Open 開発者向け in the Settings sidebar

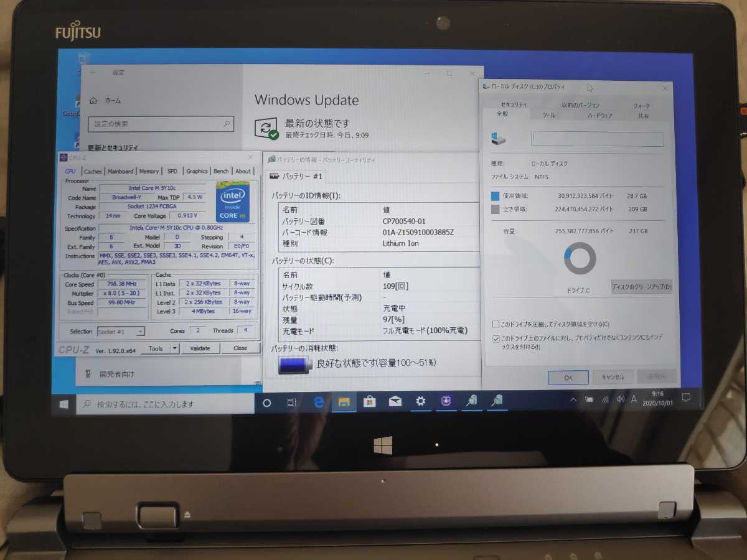[117, 374]
